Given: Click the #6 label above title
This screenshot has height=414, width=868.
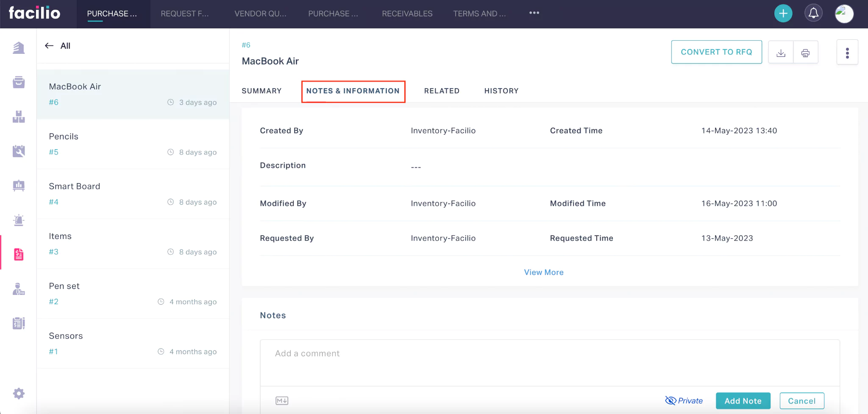Looking at the screenshot, I should [x=246, y=45].
